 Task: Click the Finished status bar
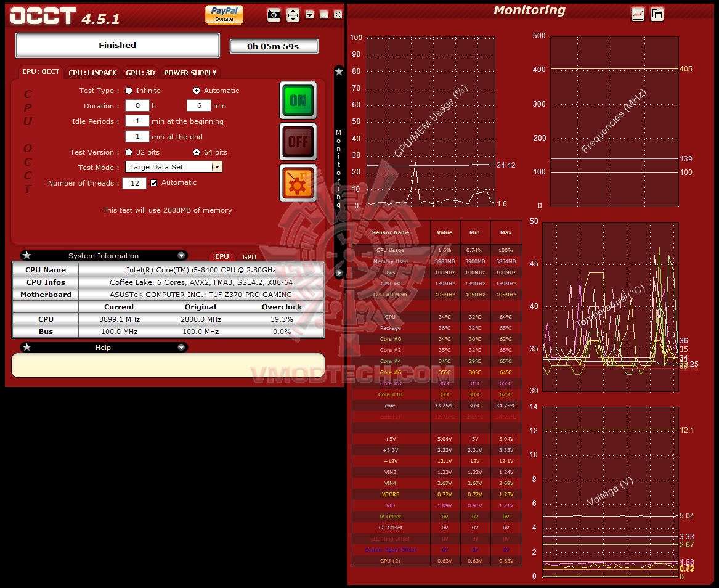118,46
